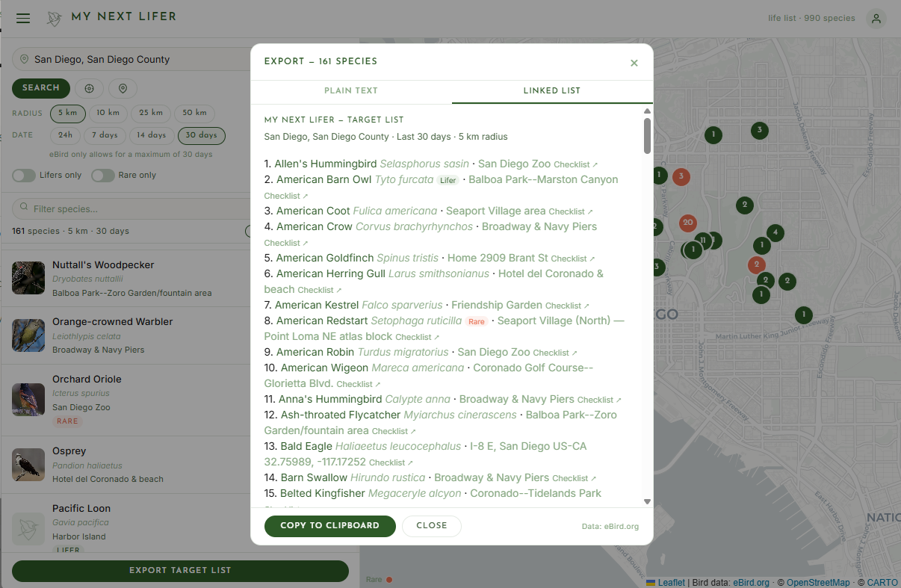The image size is (901, 588).
Task: Open the Nuttall's Woodpecker thumbnail photo
Action: tap(28, 277)
